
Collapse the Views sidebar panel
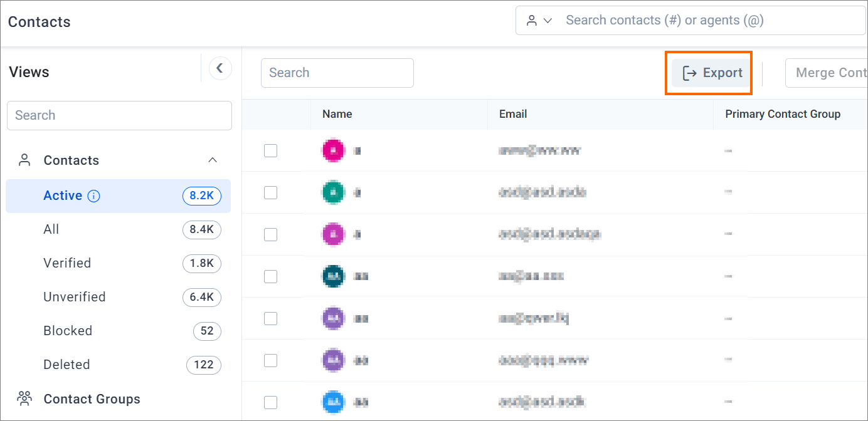coord(220,68)
